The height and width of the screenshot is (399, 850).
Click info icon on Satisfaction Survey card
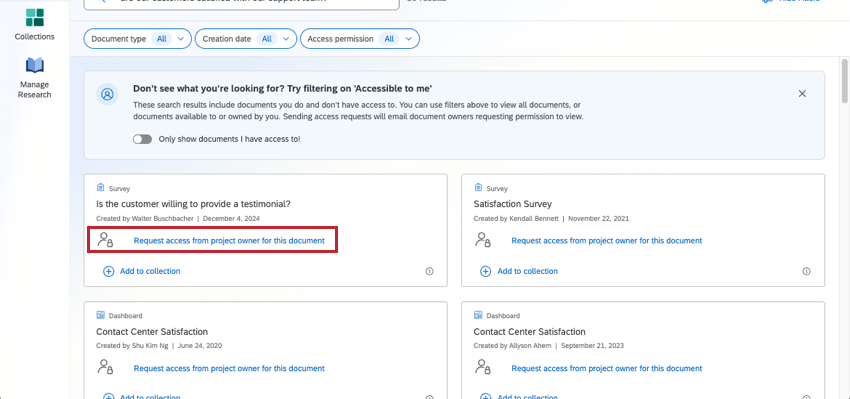[806, 271]
